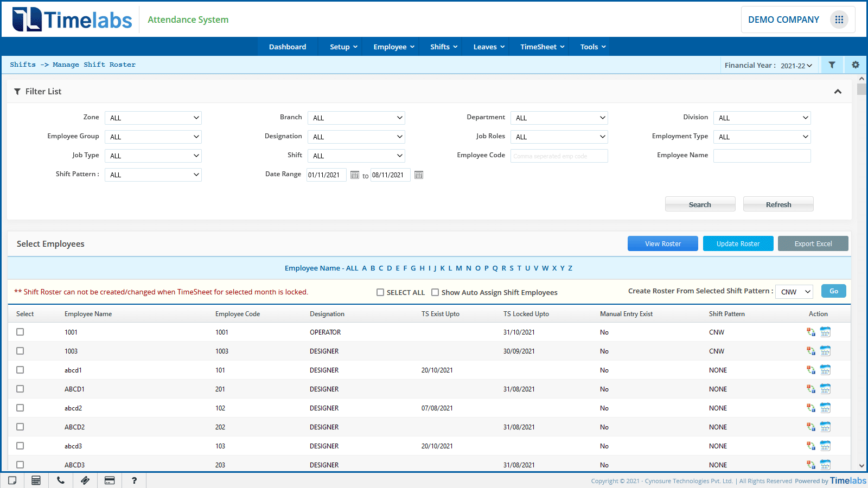Expand the Department dropdown

pyautogui.click(x=559, y=118)
